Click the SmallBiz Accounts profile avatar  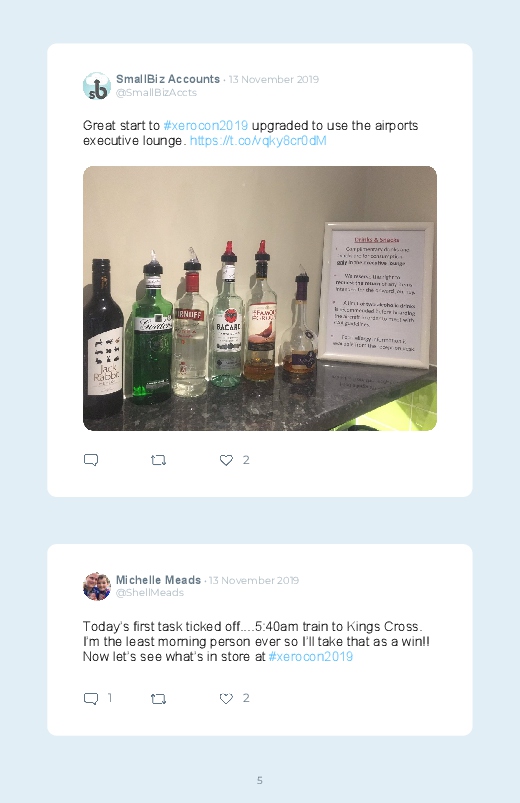pos(97,86)
